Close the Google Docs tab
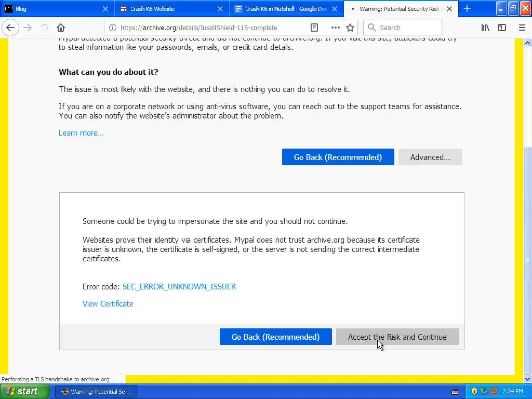Image resolution: width=532 pixels, height=399 pixels. click(x=335, y=9)
